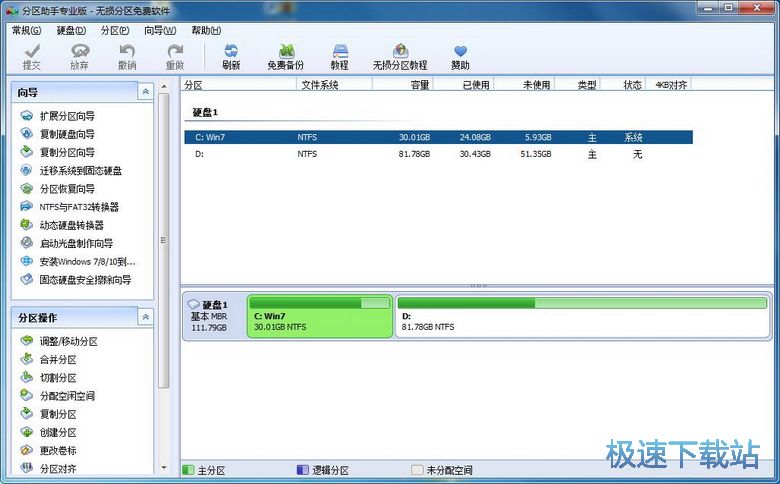The height and width of the screenshot is (484, 780).
Task: Click the 撤销 (Undo) toolbar icon
Action: 127,56
